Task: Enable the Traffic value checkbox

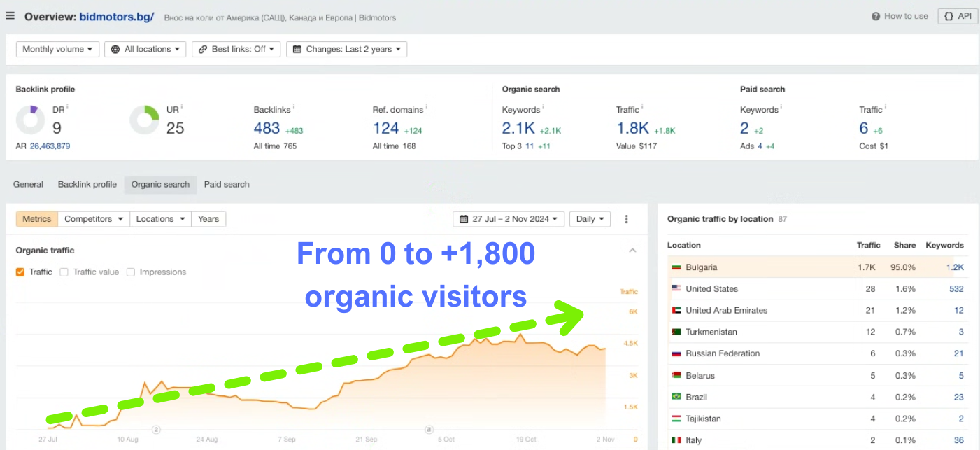Action: (63, 272)
